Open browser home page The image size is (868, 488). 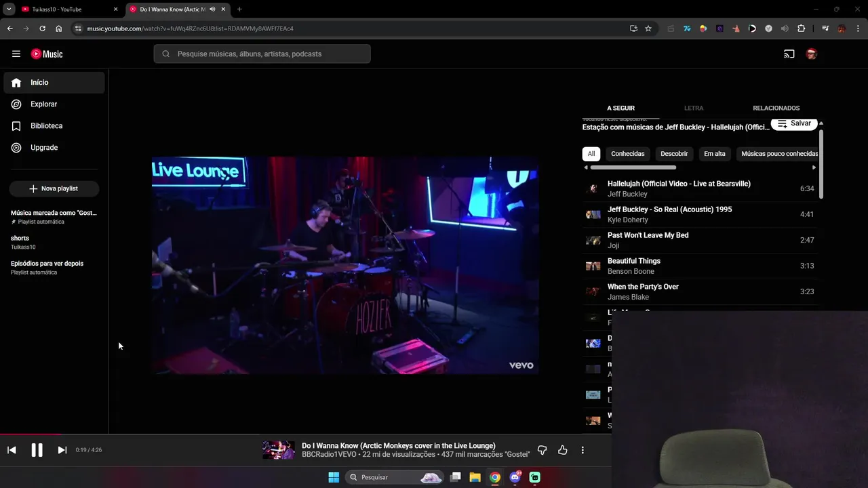coord(59,28)
